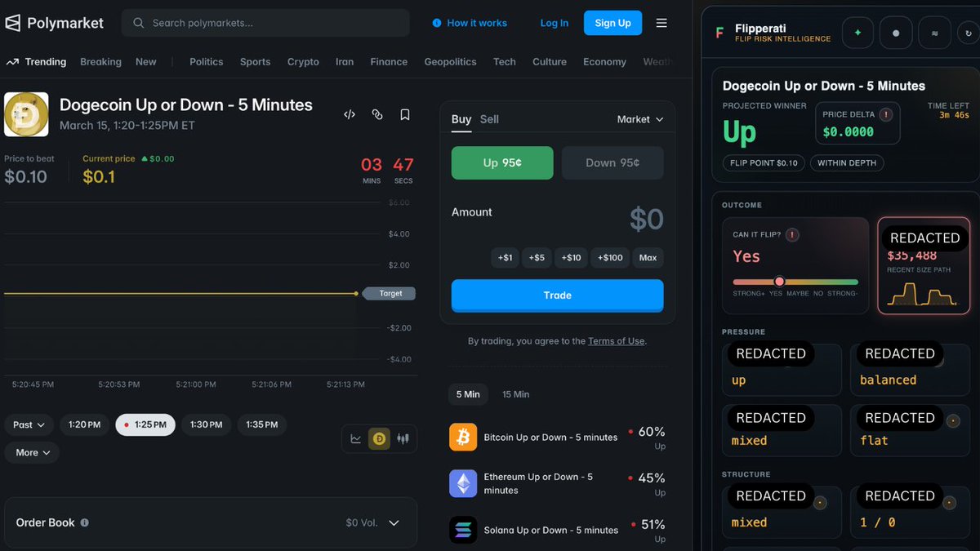Click the FLIP POINT $0.10 pill
The height and width of the screenshot is (551, 980).
[764, 163]
